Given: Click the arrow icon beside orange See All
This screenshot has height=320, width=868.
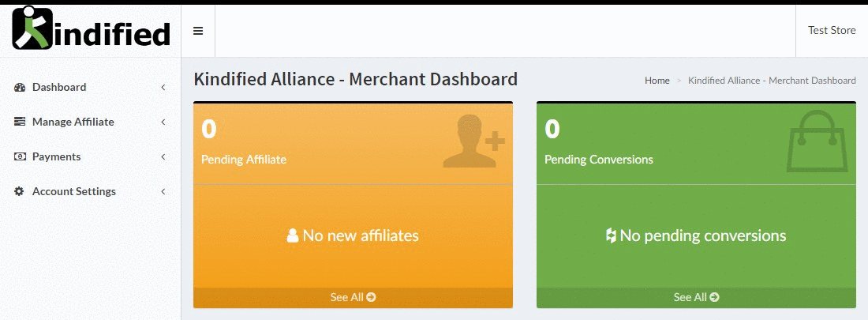Looking at the screenshot, I should point(372,298).
